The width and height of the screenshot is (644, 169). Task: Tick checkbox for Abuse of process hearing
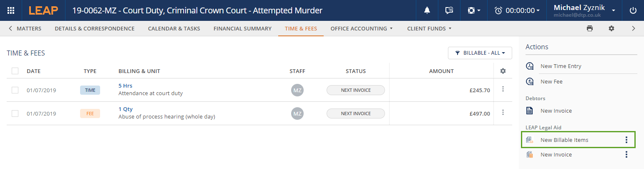[x=15, y=113]
